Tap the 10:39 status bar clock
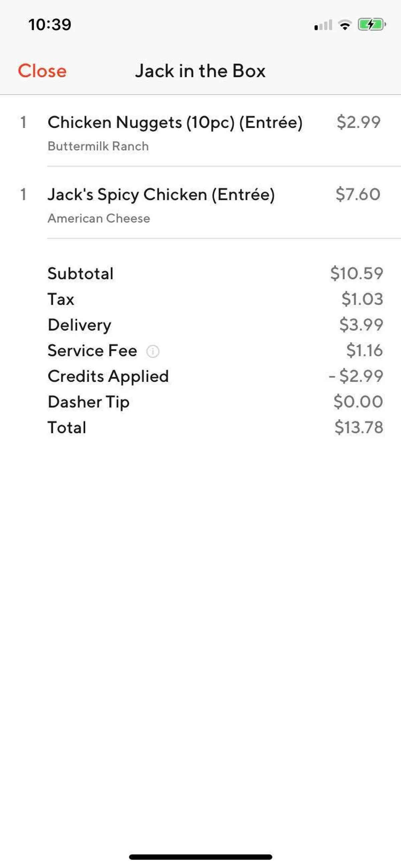401x868 pixels. point(50,25)
